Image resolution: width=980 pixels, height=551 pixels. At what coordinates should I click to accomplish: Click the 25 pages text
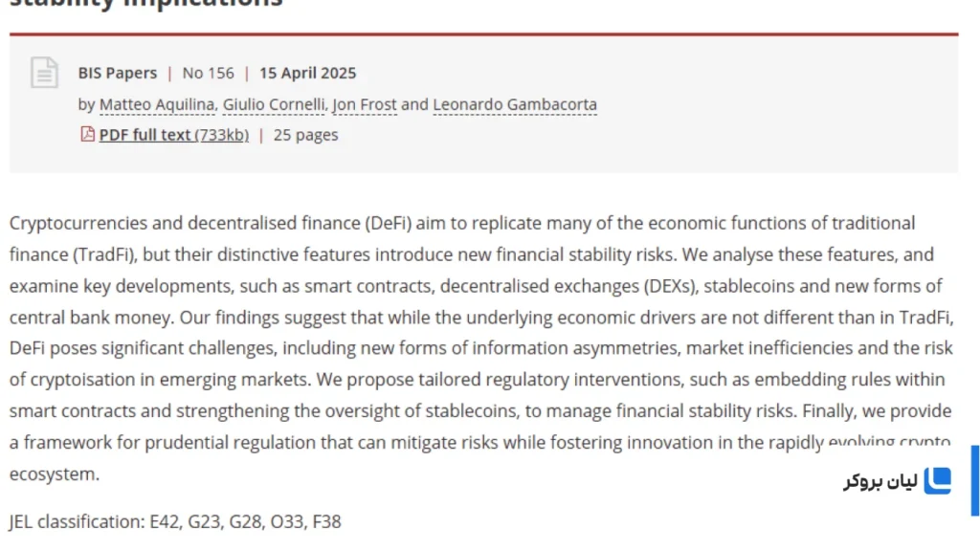(305, 135)
